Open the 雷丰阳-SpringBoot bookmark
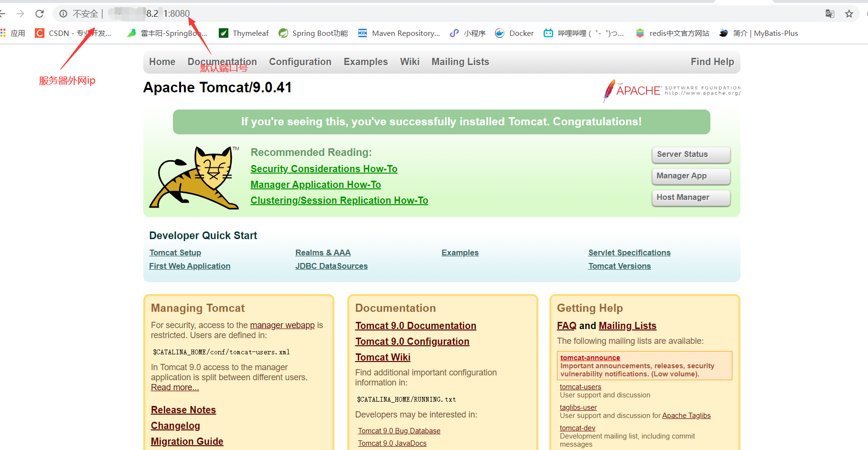Screen dimensions: 868x450 tap(167, 33)
